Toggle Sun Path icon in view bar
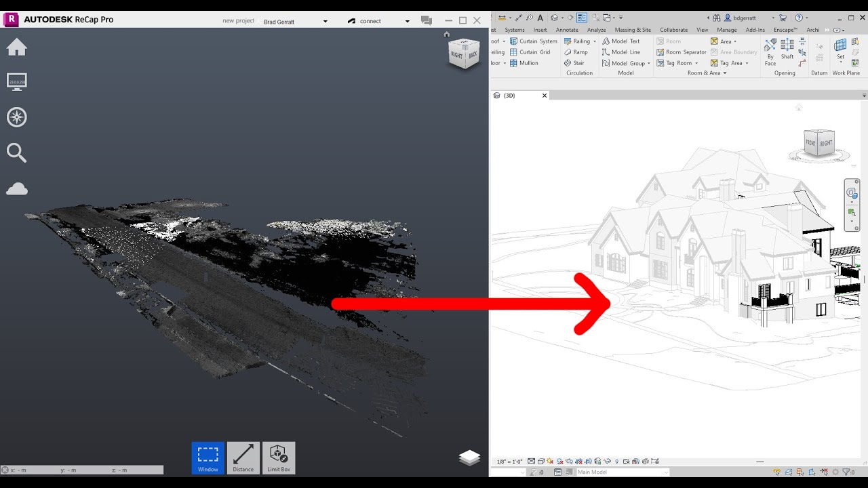The height and width of the screenshot is (488, 868). click(550, 462)
